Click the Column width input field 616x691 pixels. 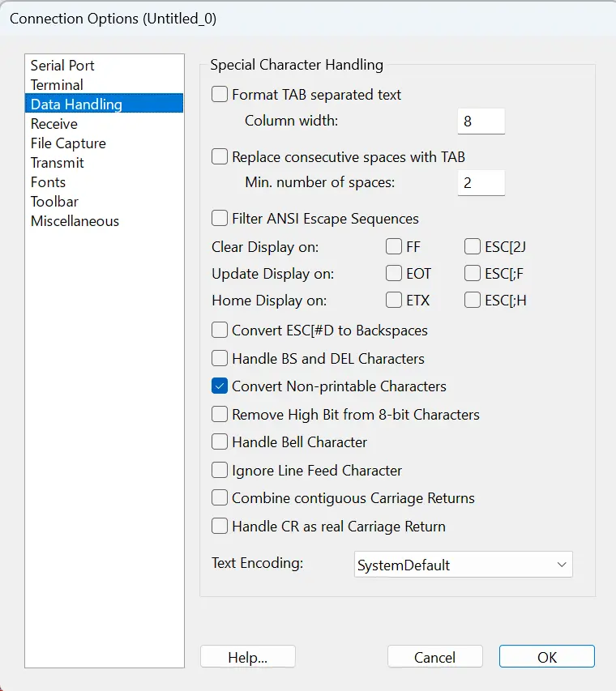point(481,122)
